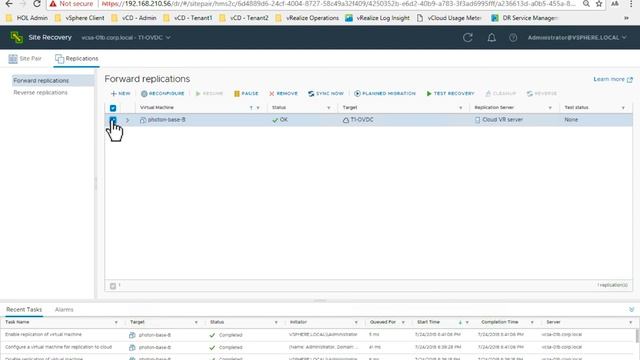Open the vSphere Client bookmark
Viewport: 640px width, 360px height.
[80, 18]
